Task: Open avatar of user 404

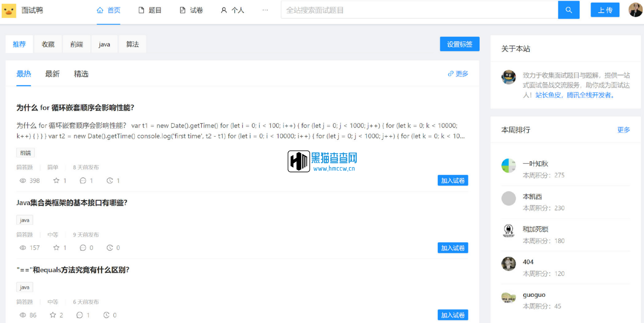Action: [x=508, y=264]
